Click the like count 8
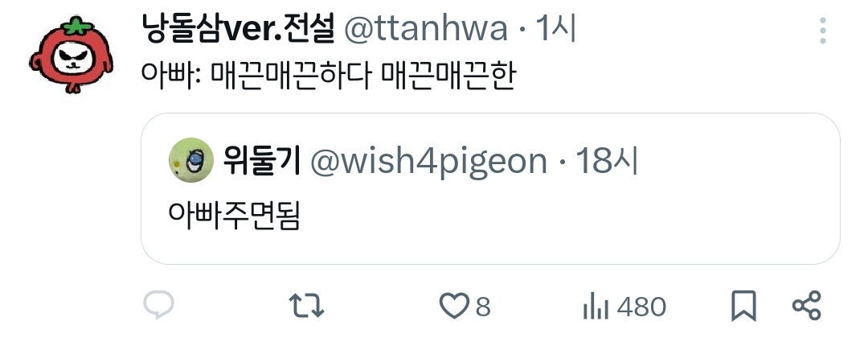This screenshot has width=868, height=338. [483, 307]
